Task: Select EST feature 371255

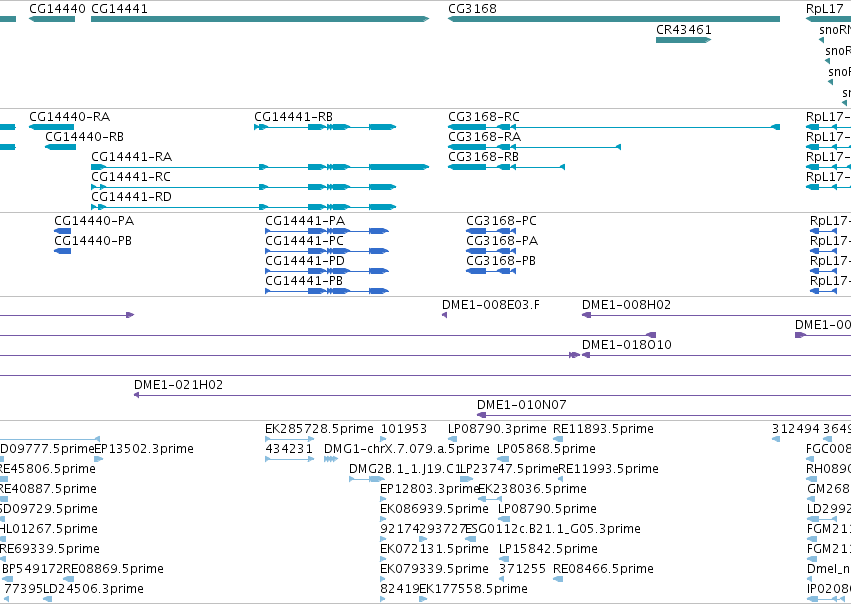Action: pyautogui.click(x=522, y=569)
